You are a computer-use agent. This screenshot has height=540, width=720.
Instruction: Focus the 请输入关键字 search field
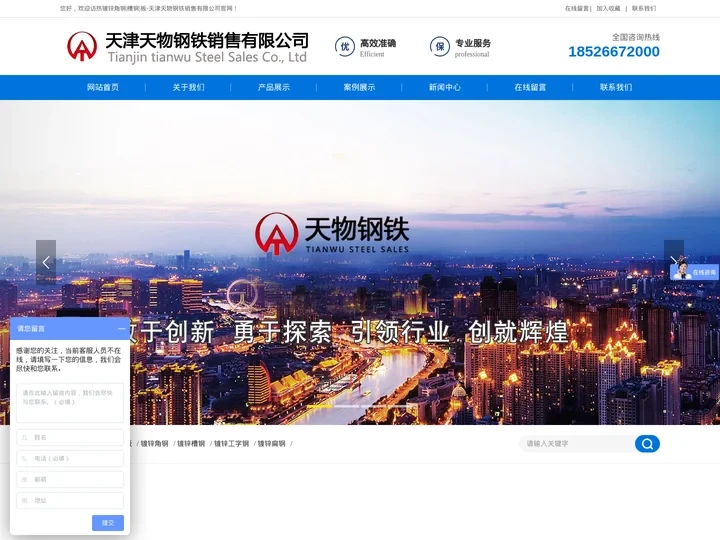(x=577, y=444)
